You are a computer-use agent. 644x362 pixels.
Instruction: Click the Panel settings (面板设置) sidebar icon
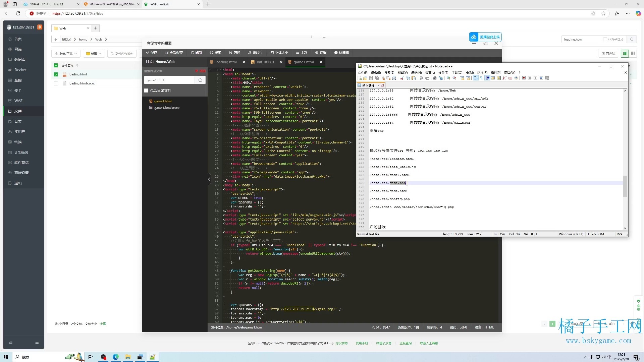(x=10, y=173)
